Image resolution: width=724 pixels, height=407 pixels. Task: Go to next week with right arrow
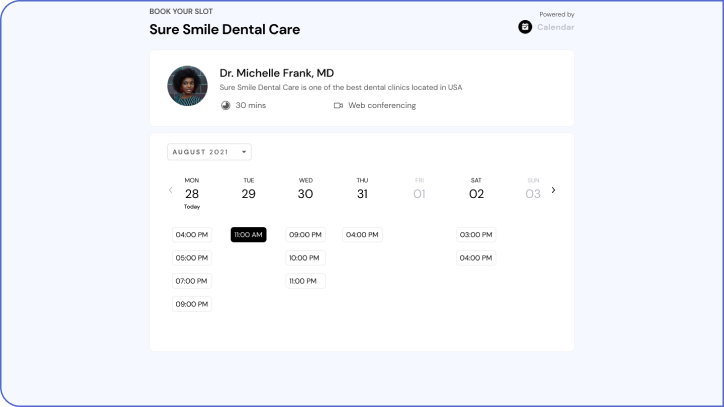pos(553,190)
